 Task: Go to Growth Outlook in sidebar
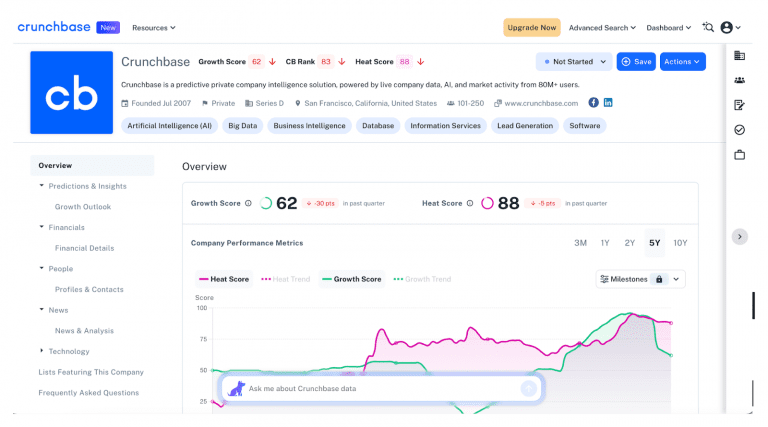pos(83,207)
